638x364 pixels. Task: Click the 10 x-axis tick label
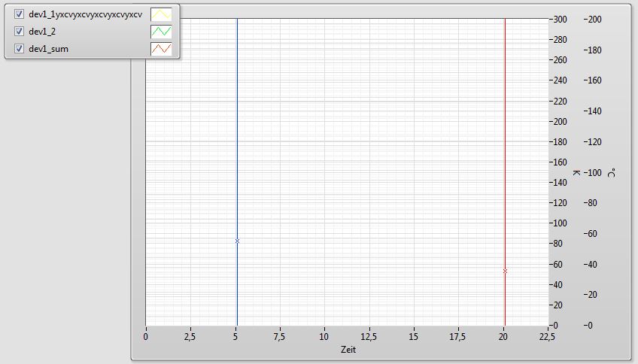[x=324, y=337]
